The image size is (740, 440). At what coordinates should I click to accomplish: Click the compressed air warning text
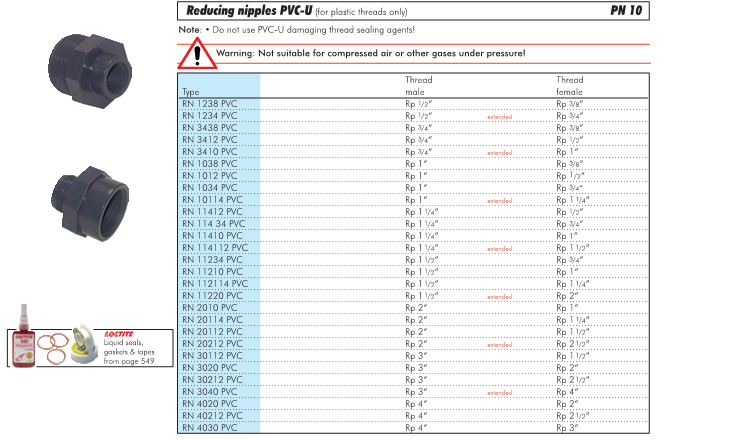pos(370,52)
